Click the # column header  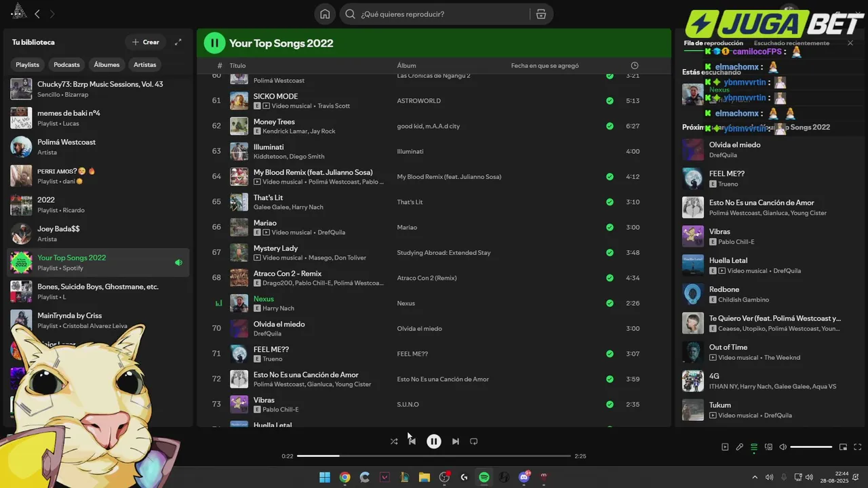(x=220, y=66)
